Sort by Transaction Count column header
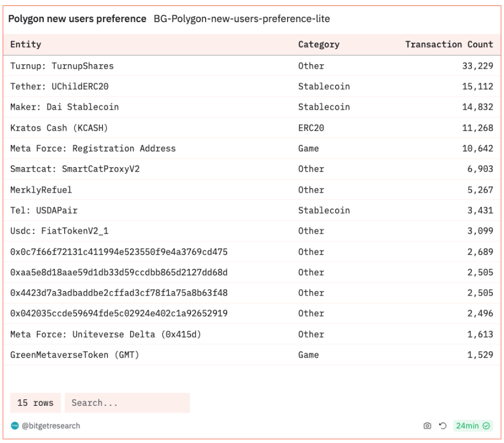 point(449,44)
